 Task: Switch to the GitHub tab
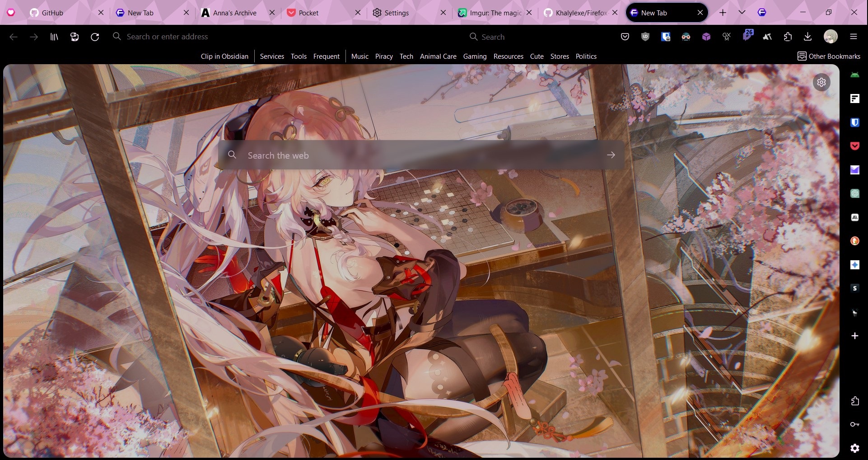coord(67,13)
